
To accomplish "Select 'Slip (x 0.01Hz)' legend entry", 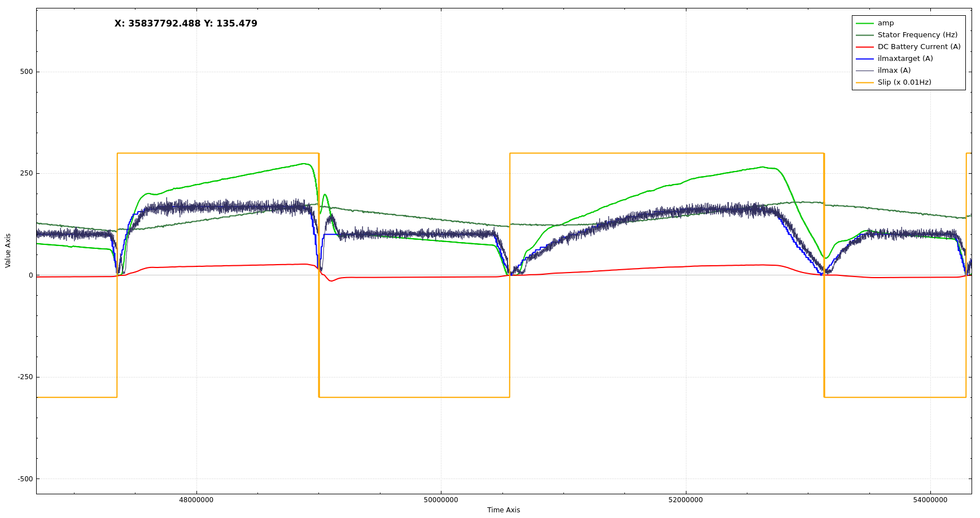I will [904, 82].
